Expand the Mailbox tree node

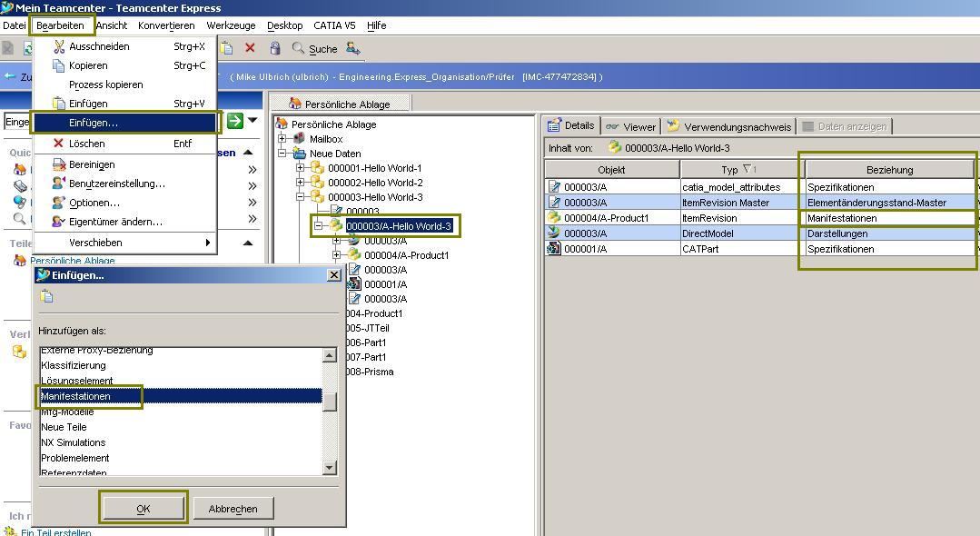(x=282, y=139)
